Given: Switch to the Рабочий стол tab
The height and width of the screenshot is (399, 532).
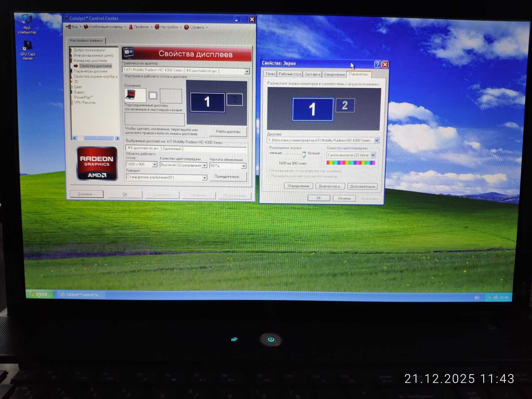Looking at the screenshot, I should (x=290, y=74).
